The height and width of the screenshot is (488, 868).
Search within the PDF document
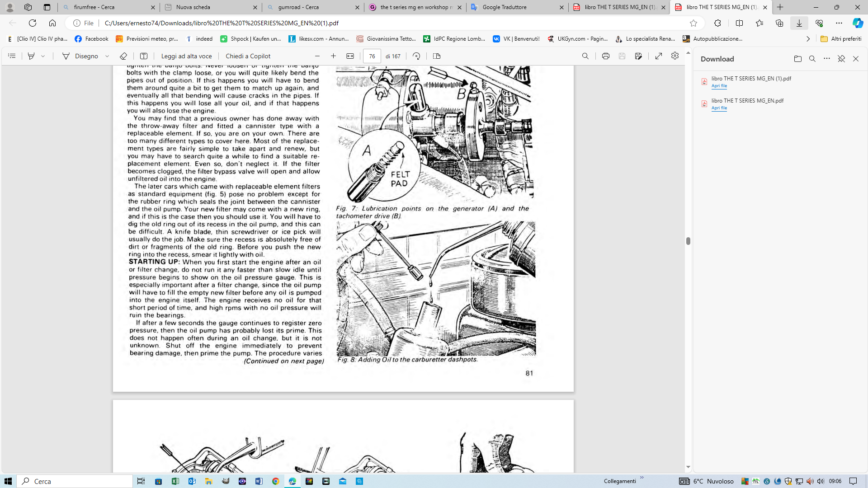[x=585, y=56]
